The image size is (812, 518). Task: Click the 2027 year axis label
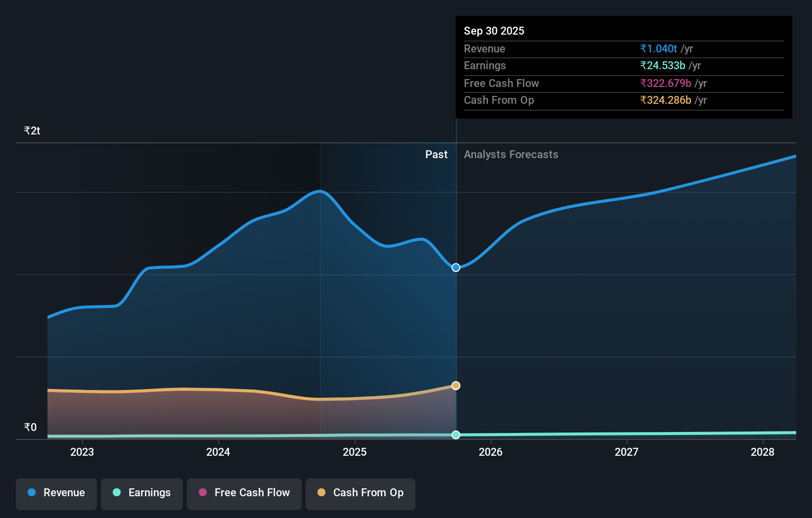627,452
